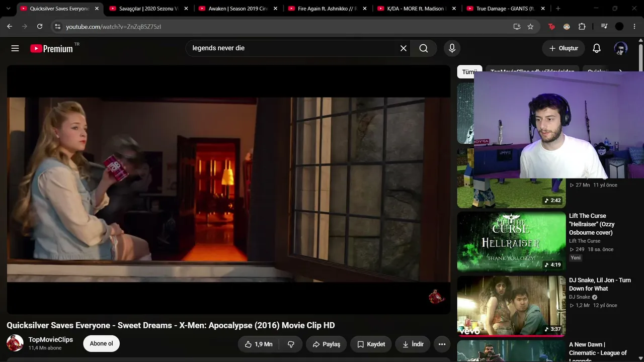Click the video title Quicksilver Saves Everyone
The image size is (644, 362).
(x=171, y=325)
